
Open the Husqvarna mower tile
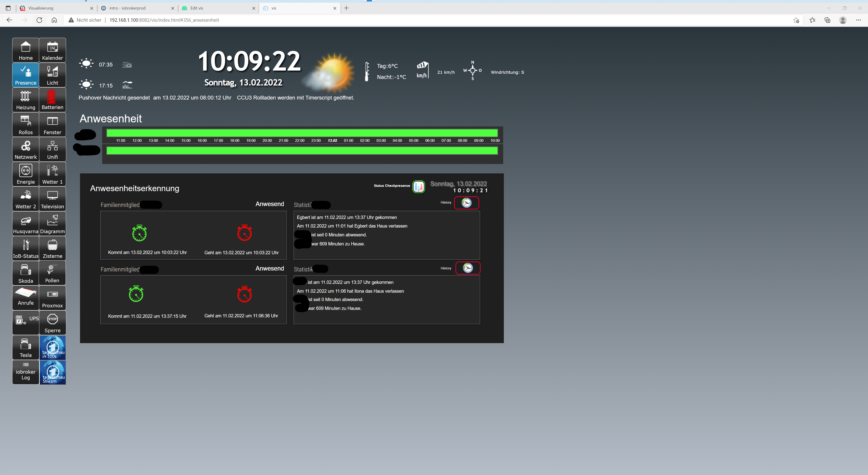coord(26,224)
